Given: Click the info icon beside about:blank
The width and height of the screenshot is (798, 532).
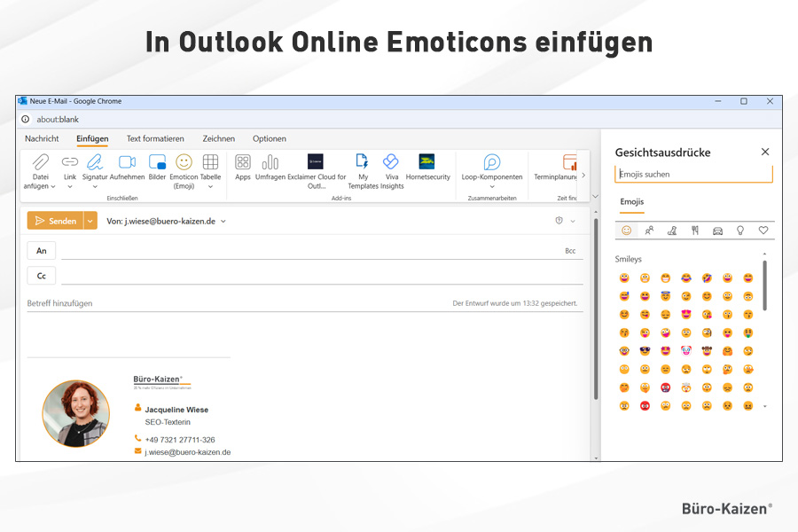Looking at the screenshot, I should point(26,119).
